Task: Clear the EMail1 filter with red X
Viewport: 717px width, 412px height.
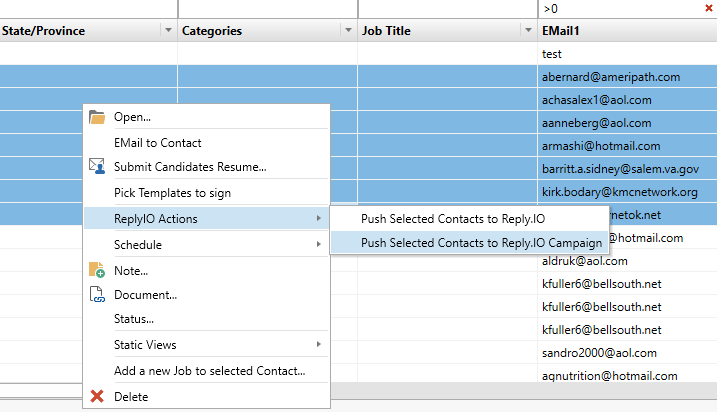Action: click(709, 8)
